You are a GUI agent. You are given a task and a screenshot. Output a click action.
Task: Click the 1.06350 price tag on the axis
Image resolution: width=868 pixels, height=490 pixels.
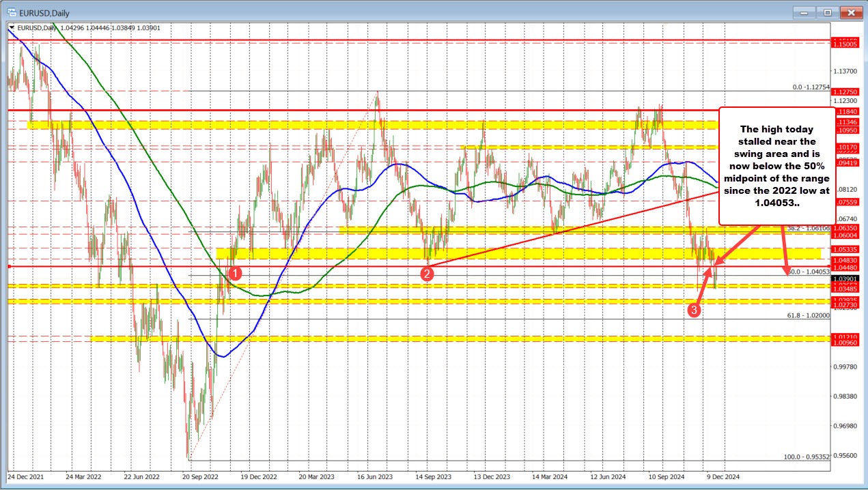(x=844, y=228)
